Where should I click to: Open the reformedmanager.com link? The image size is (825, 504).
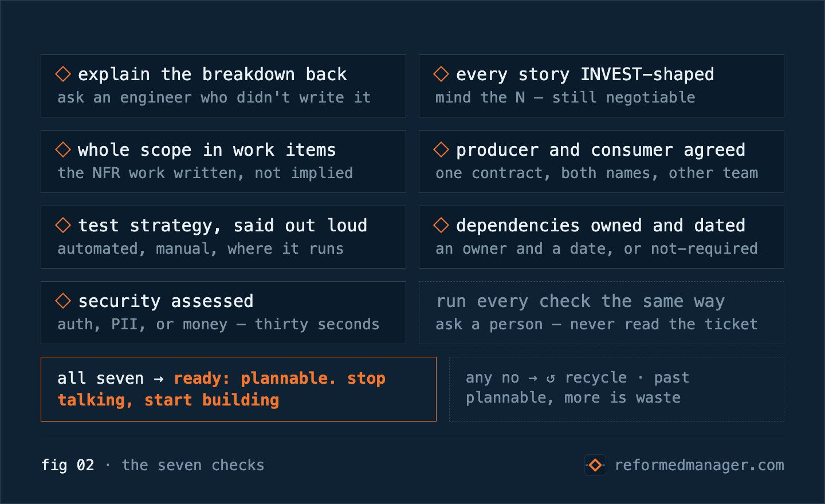coord(699,465)
